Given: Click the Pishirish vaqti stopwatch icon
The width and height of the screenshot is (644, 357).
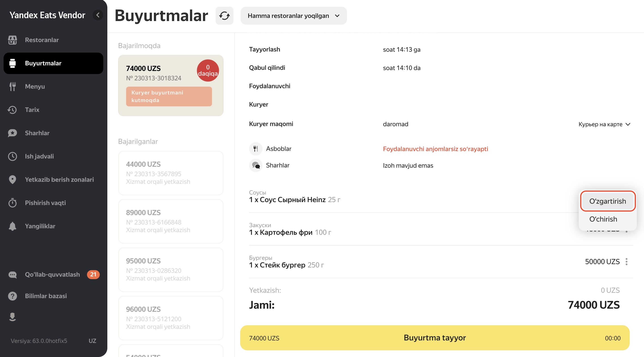Looking at the screenshot, I should tap(12, 203).
